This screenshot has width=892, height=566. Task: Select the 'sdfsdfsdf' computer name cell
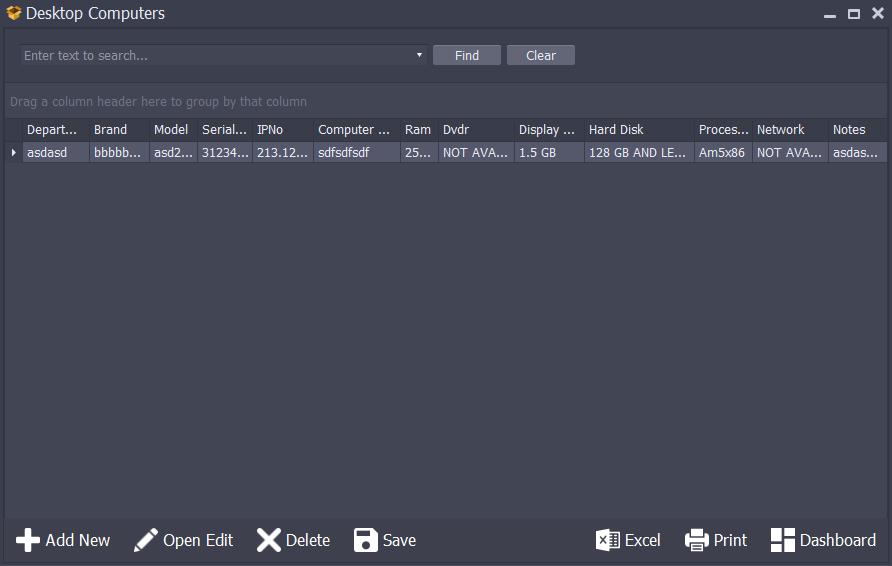coord(357,152)
